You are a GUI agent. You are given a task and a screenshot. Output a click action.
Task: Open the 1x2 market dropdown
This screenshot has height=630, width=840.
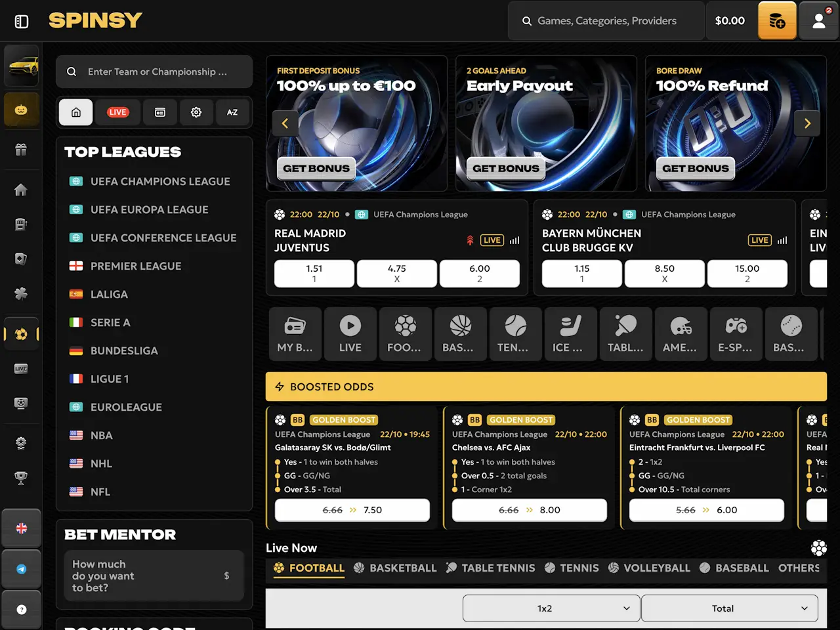pyautogui.click(x=551, y=608)
